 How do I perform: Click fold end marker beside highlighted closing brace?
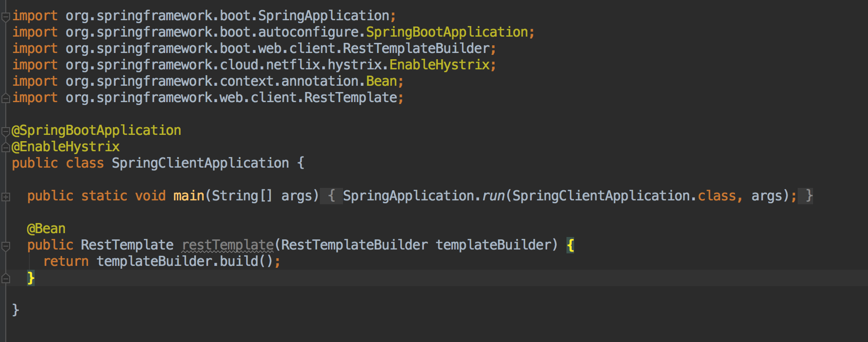pyautogui.click(x=6, y=278)
